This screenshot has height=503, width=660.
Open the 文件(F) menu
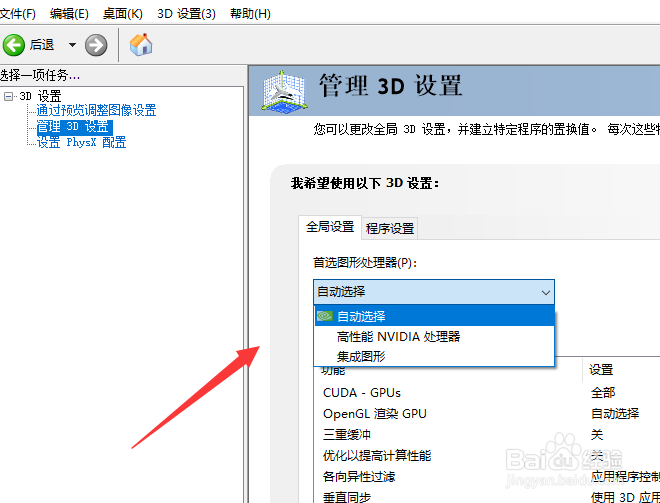click(17, 14)
